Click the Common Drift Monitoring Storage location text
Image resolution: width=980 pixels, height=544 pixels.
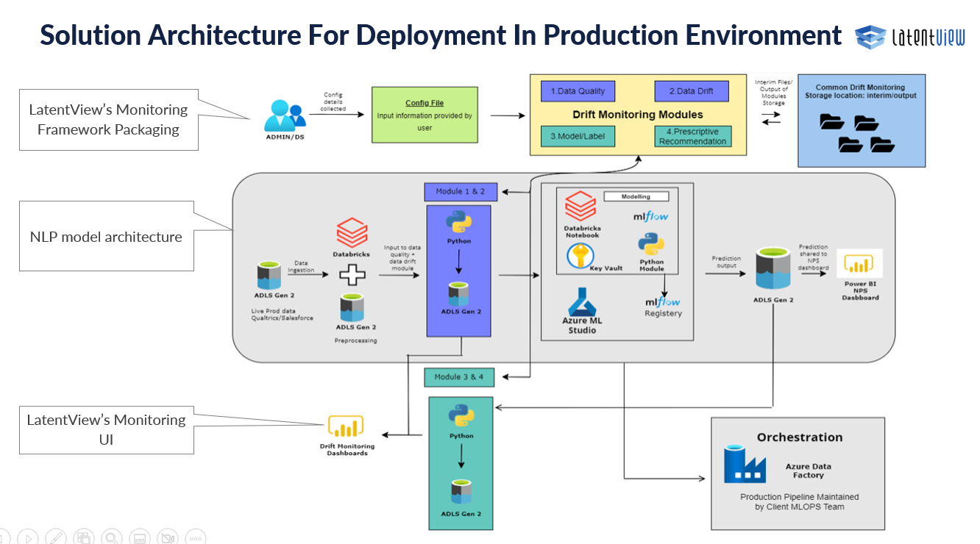pos(860,91)
